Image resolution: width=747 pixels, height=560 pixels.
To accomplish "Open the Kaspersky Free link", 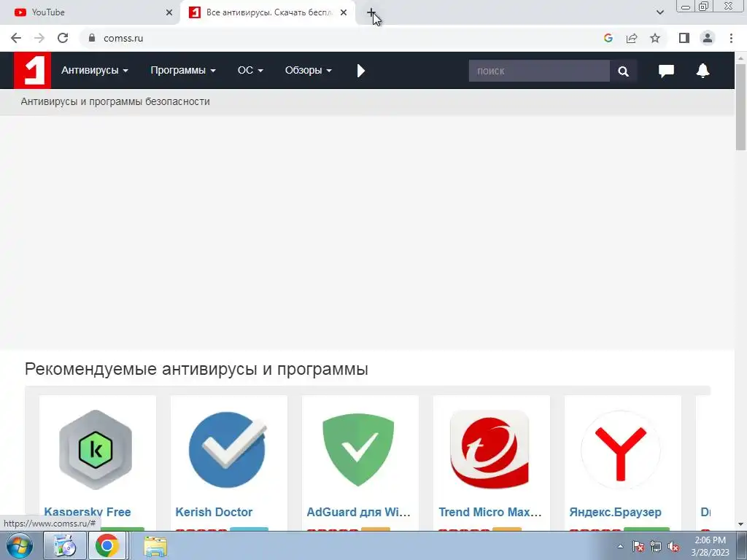I will [x=88, y=512].
